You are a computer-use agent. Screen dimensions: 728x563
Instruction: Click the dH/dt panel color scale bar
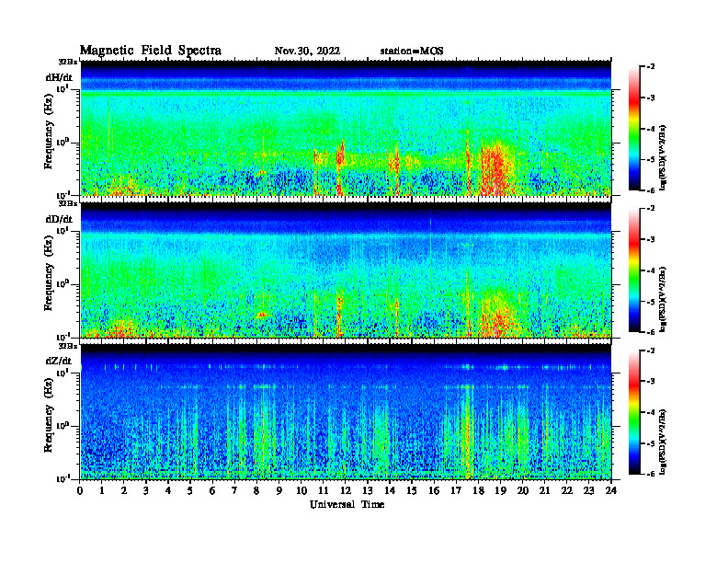point(634,129)
